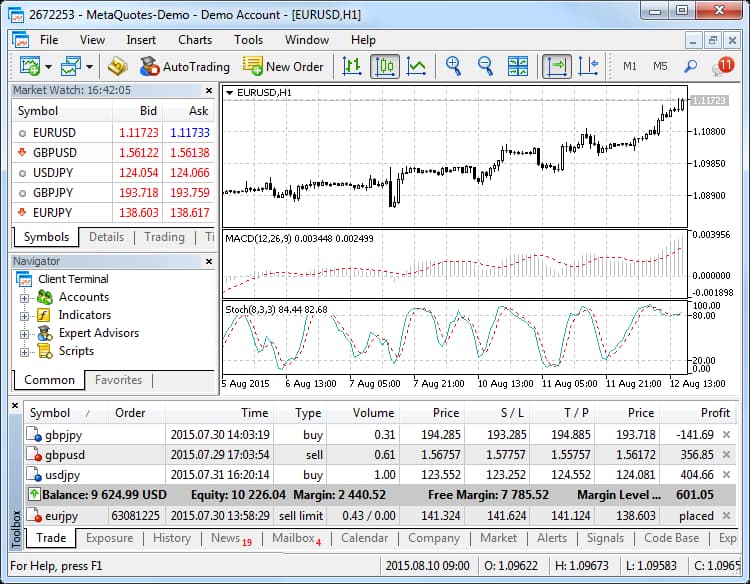This screenshot has height=584, width=750.
Task: Open the search magnifier in toolbar
Action: pyautogui.click(x=690, y=67)
